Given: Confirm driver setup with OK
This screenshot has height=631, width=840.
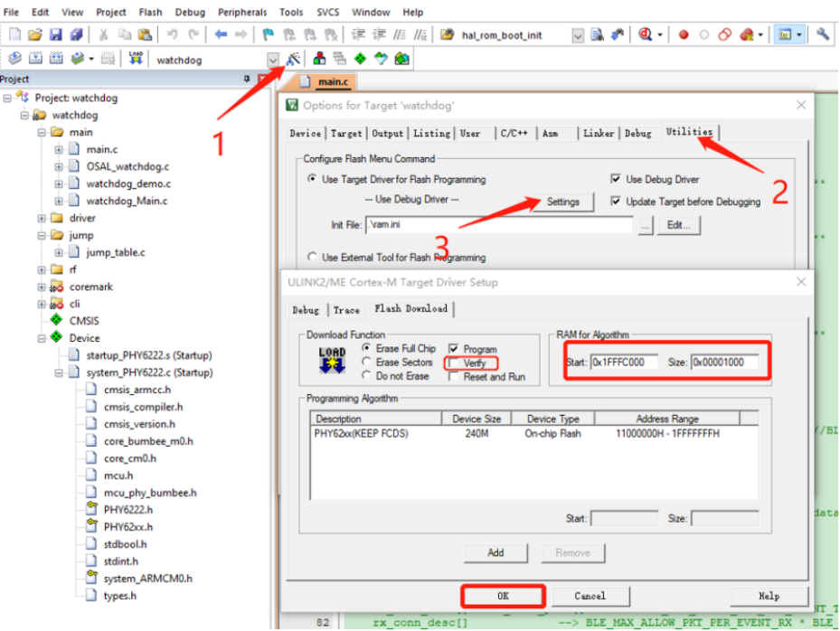Looking at the screenshot, I should tap(503, 596).
